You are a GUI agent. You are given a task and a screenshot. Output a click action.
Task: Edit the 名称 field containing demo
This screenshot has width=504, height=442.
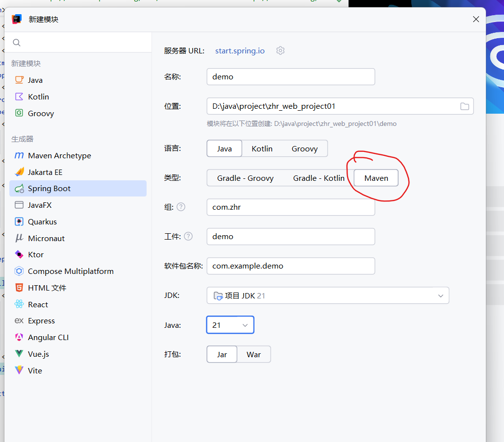pos(291,77)
